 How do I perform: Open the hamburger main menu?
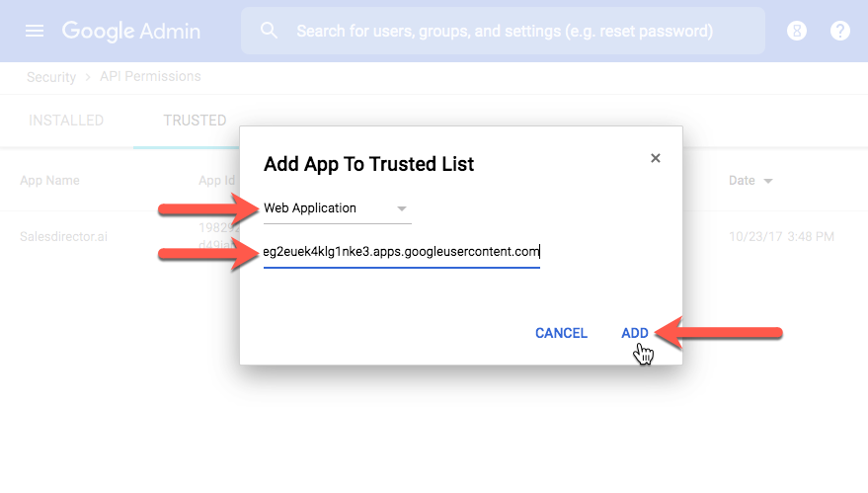tap(35, 31)
